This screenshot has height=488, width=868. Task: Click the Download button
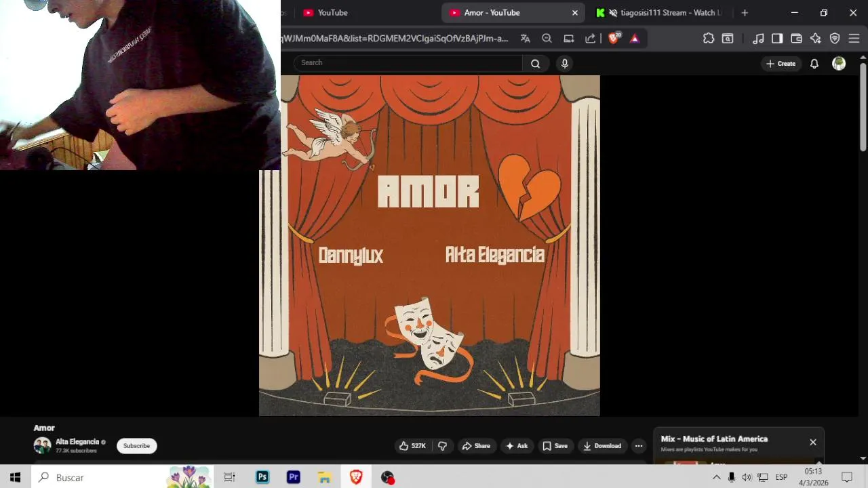[602, 446]
